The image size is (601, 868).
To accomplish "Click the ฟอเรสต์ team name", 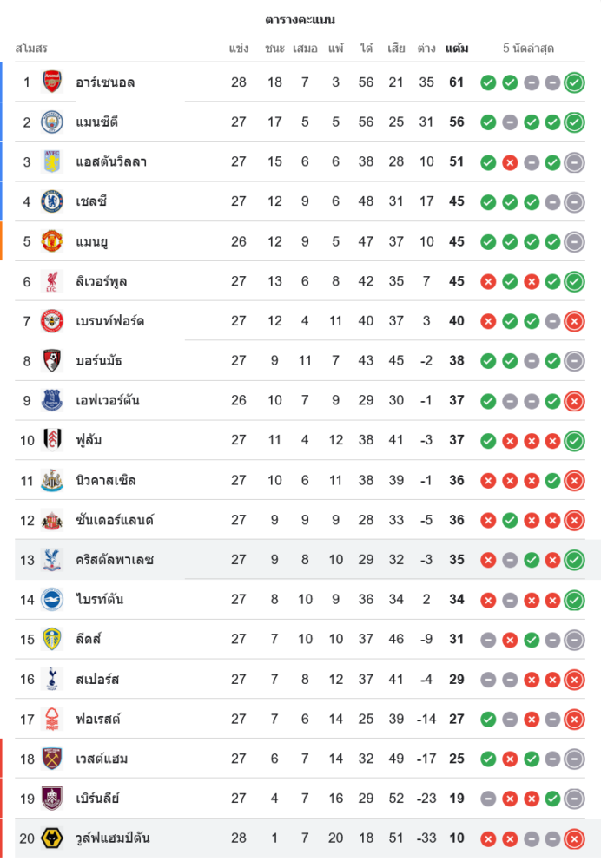I will (98, 719).
